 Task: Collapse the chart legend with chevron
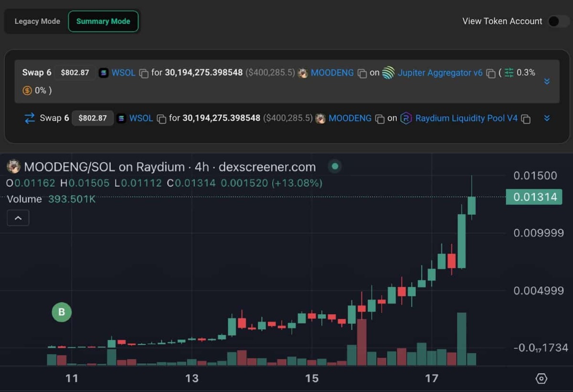(x=18, y=218)
